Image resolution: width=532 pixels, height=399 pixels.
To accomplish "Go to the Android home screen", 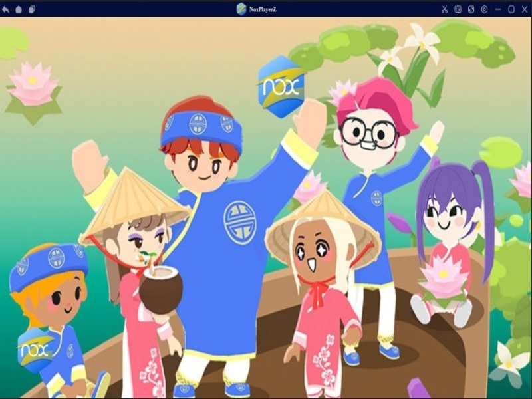I will point(19,9).
